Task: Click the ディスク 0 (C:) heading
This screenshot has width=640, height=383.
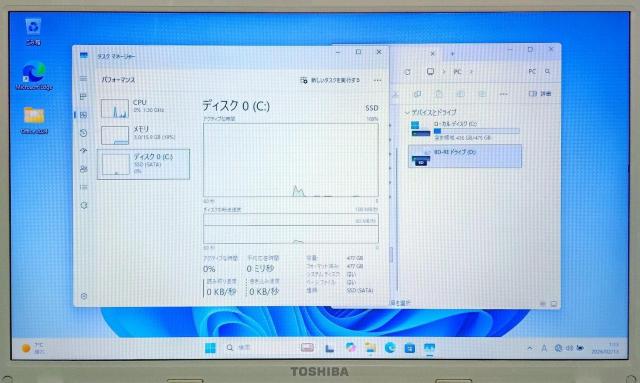Action: click(x=236, y=106)
